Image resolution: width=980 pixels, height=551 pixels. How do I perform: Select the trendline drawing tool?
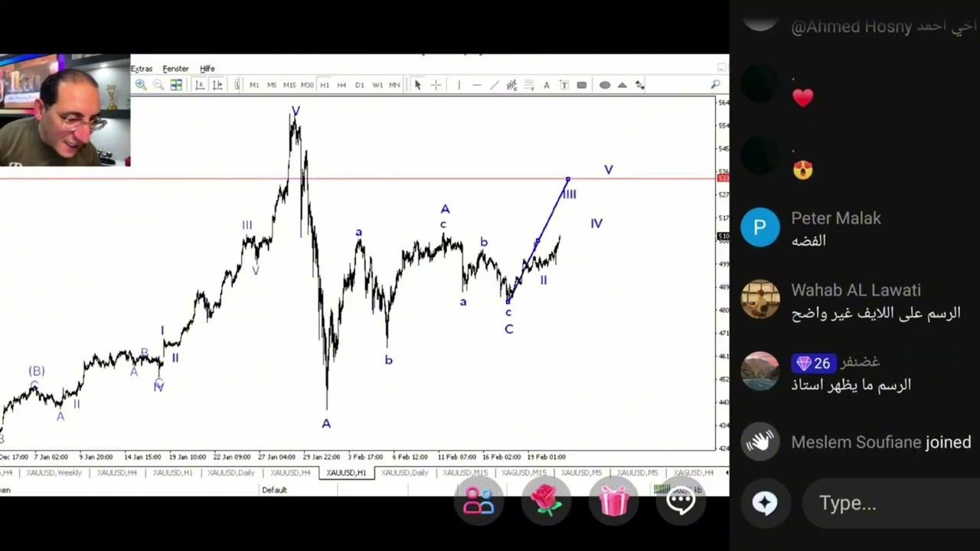coord(494,85)
